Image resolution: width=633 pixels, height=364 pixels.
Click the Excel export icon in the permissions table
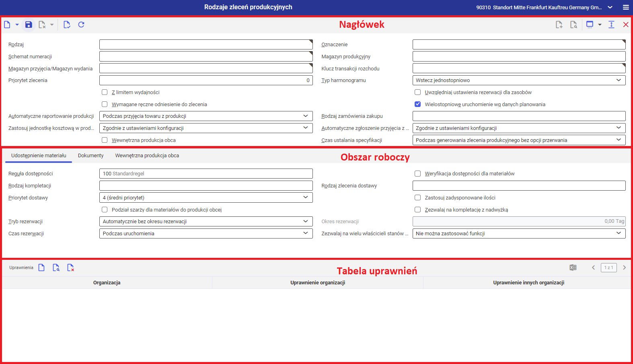[x=573, y=267]
